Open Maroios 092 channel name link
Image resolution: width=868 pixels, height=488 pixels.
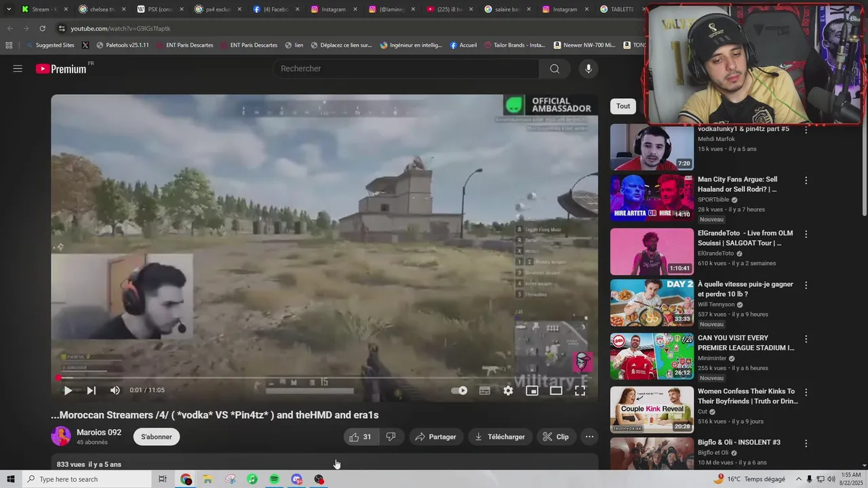point(99,432)
